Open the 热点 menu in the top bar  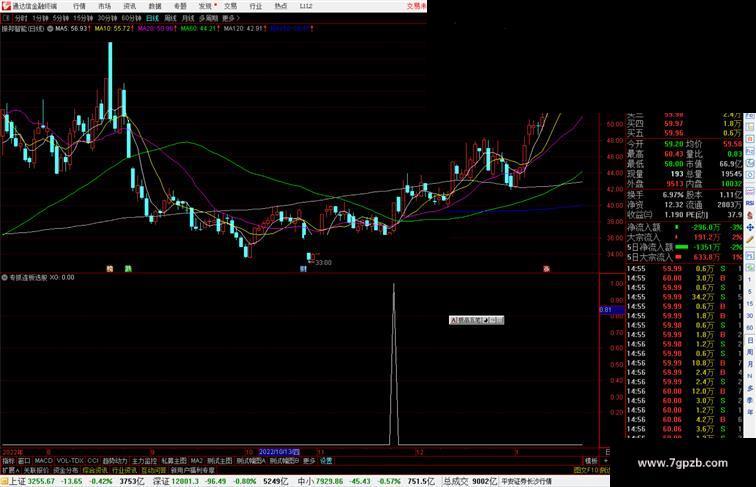pos(281,6)
